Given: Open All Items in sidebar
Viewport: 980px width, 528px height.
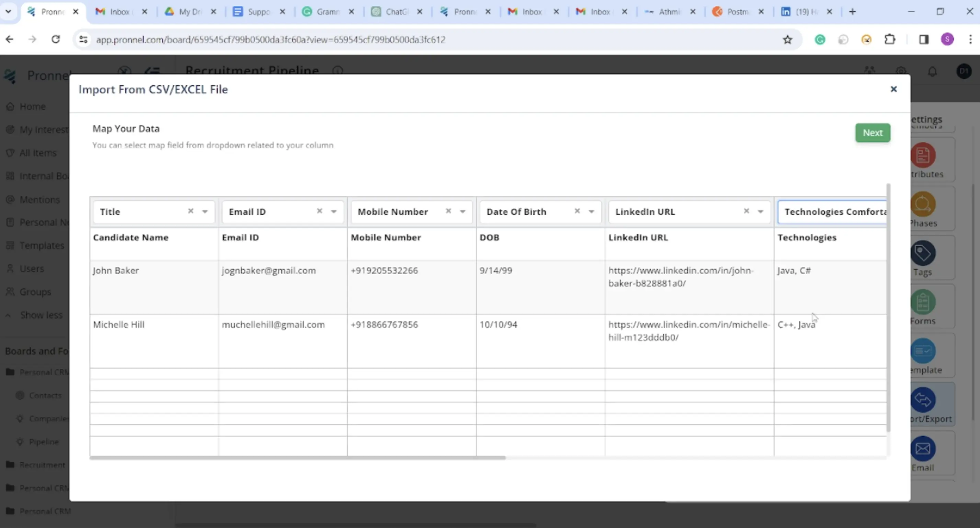Looking at the screenshot, I should pos(38,153).
